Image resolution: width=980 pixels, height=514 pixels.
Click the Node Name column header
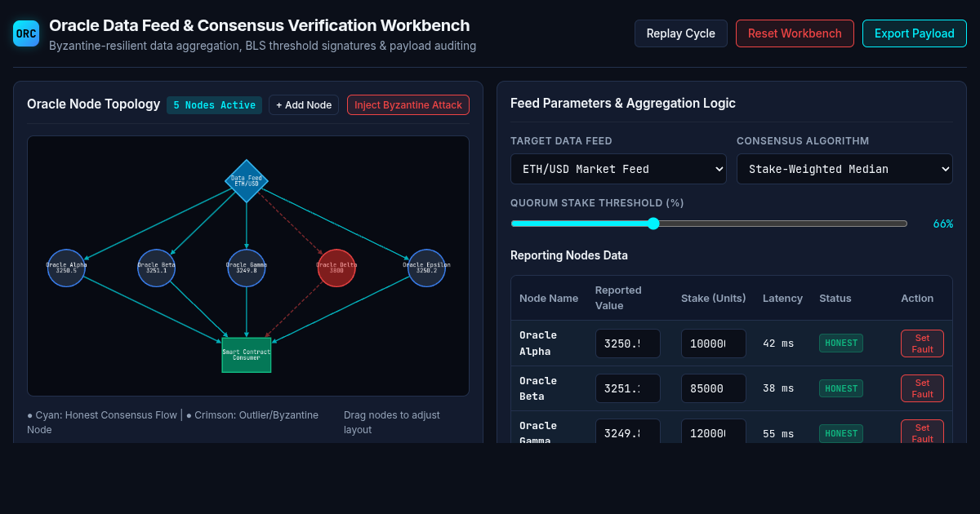549,298
